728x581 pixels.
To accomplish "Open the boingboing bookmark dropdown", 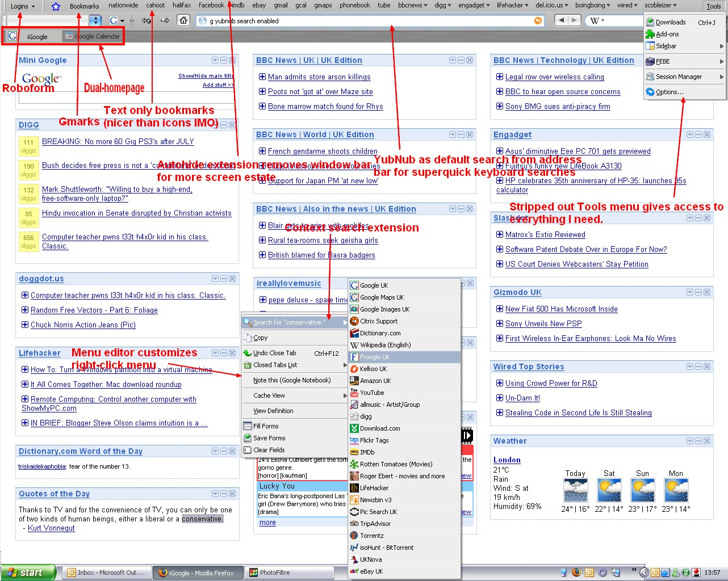I will (593, 5).
